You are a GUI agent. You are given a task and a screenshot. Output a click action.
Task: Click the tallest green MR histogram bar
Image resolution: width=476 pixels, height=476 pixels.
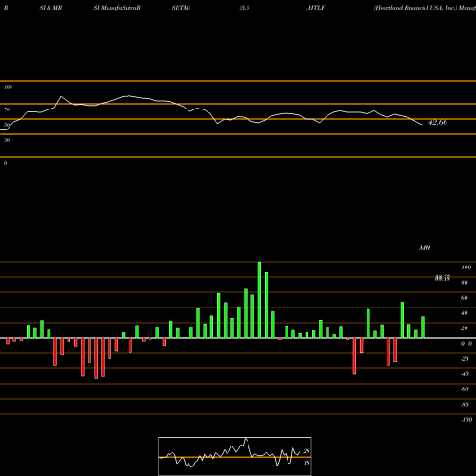(259, 300)
